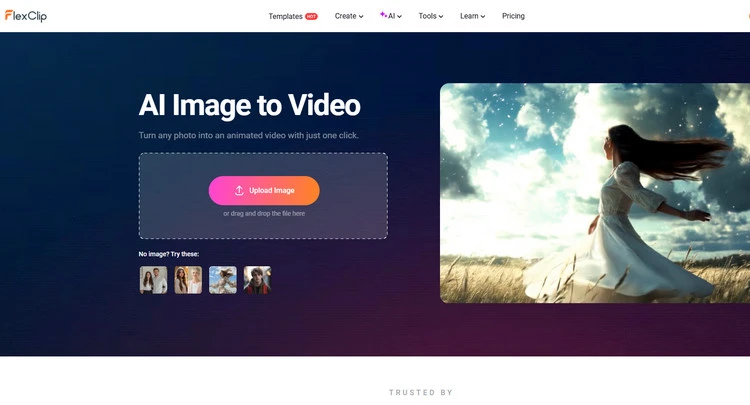The height and width of the screenshot is (405, 750).
Task: Expand the Learn dropdown menu
Action: 472,16
